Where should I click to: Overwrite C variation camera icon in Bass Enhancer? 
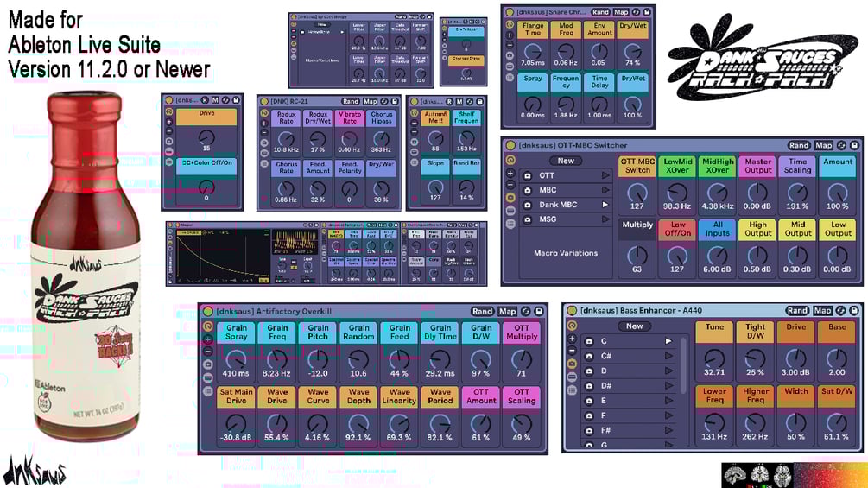(589, 341)
